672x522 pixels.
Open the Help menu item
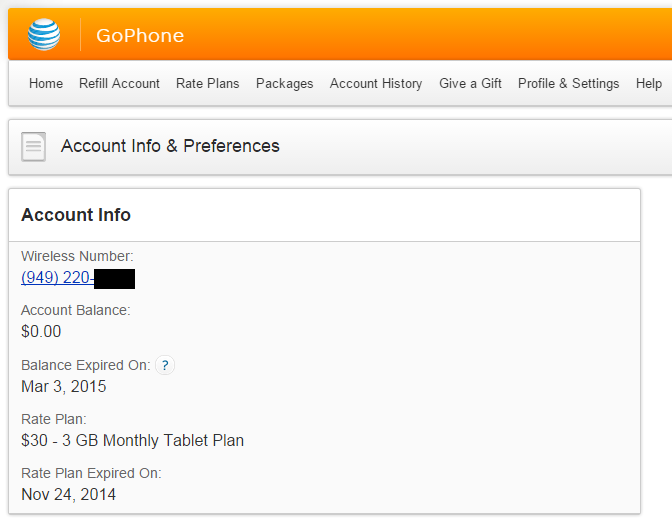coord(649,83)
